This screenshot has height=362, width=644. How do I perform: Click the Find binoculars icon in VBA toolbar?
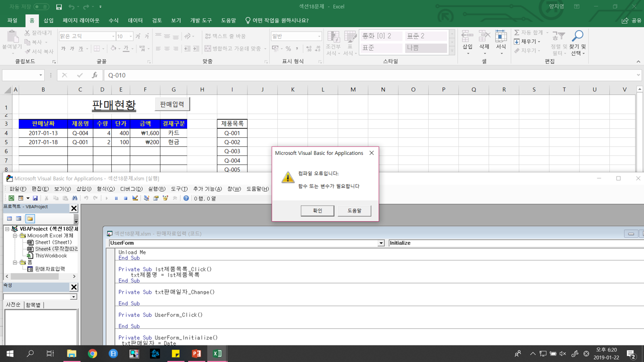coord(74,199)
